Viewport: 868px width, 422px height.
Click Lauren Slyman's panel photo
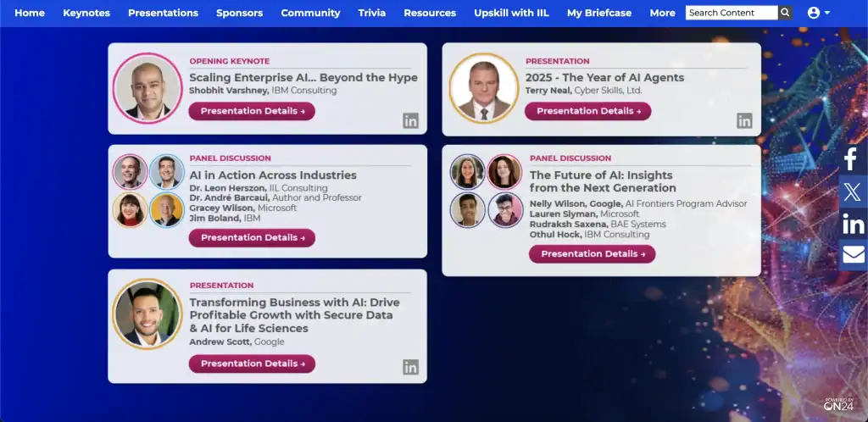click(505, 172)
